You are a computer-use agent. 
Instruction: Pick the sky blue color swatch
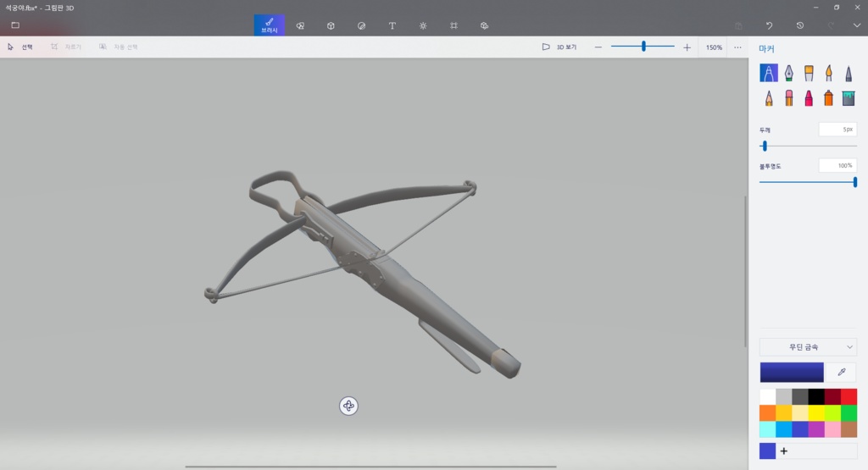783,429
